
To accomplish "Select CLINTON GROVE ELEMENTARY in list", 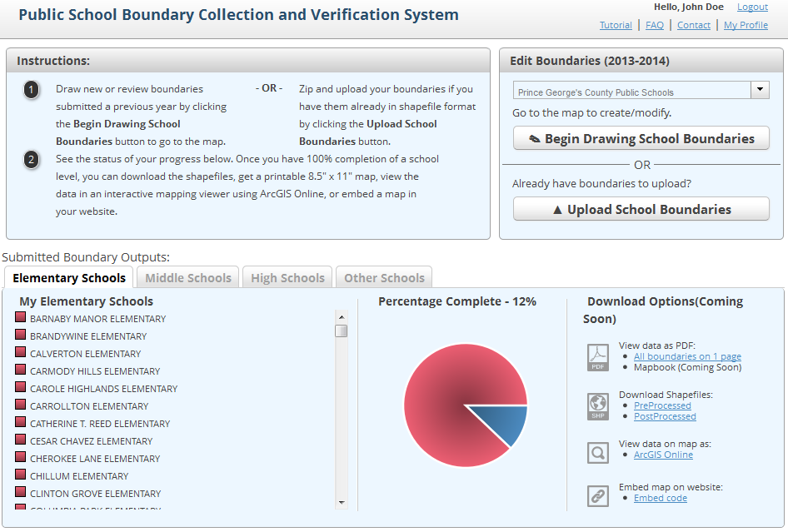I will pyautogui.click(x=95, y=494).
